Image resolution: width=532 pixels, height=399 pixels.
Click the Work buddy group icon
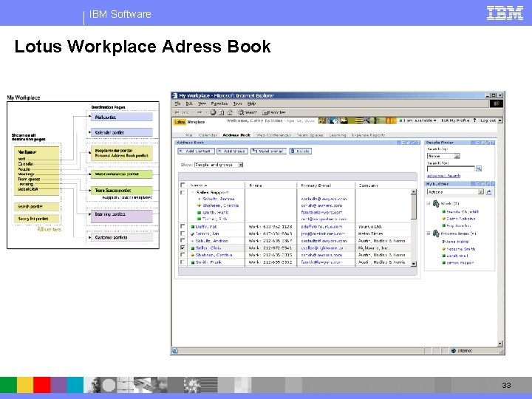[436, 204]
